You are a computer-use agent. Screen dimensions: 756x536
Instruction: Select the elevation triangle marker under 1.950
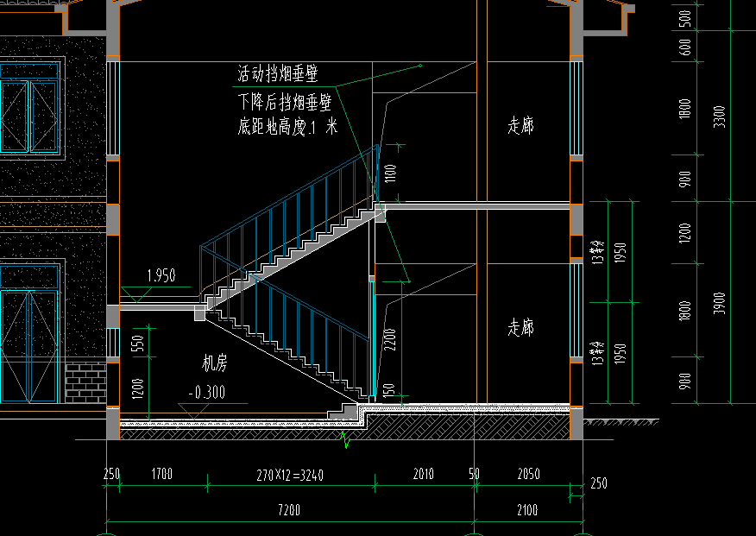click(136, 294)
